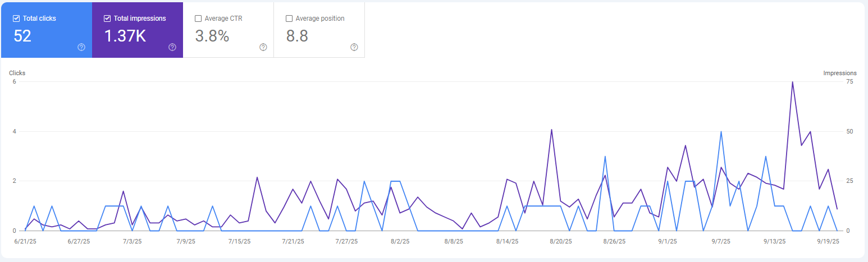This screenshot has width=868, height=262.
Task: Click the Impressions axis title on right
Action: pos(839,73)
